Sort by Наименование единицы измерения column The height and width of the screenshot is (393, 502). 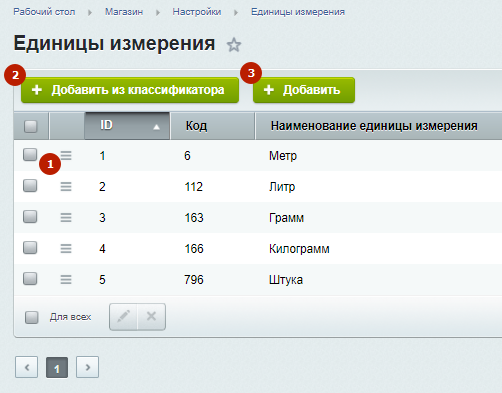coord(379,126)
